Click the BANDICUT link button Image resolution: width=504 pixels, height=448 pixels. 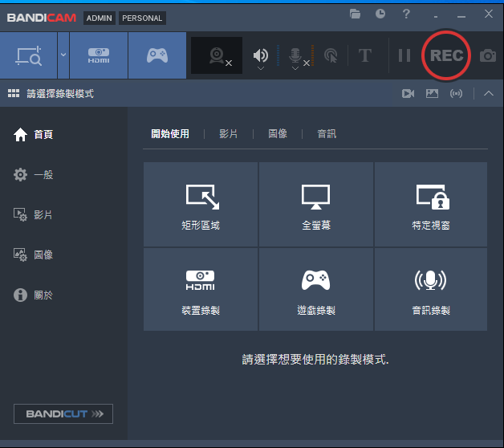[x=63, y=413]
